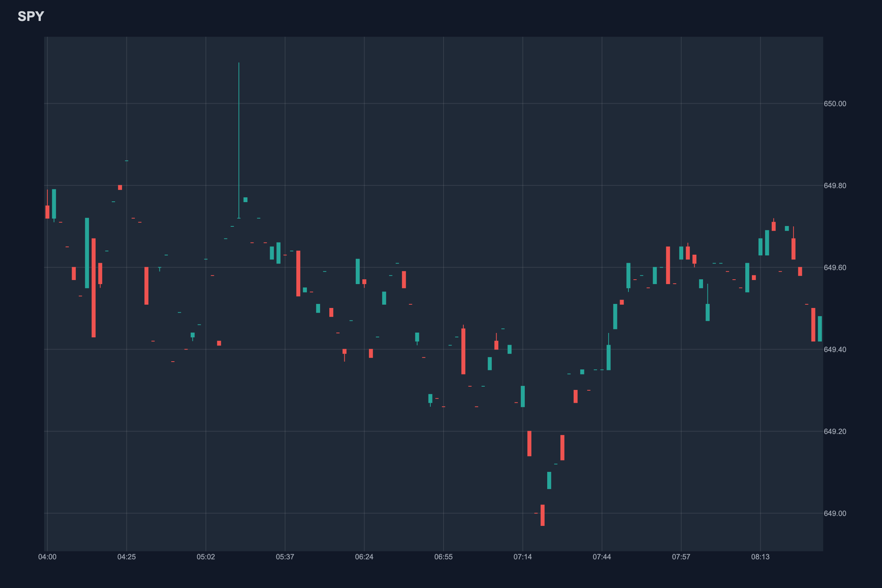882x588 pixels.
Task: Click the last green candle at chart's right edge
Action: coord(820,329)
